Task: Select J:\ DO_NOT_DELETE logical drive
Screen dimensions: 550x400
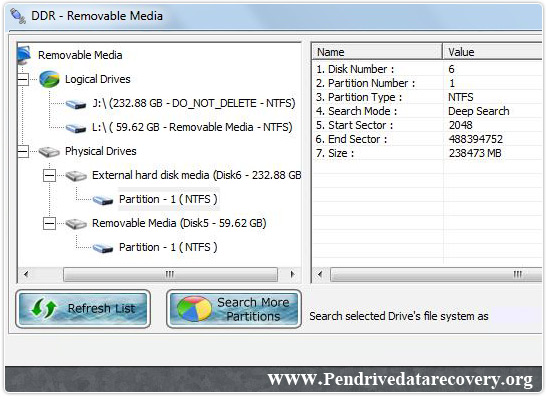Action: coord(194,103)
